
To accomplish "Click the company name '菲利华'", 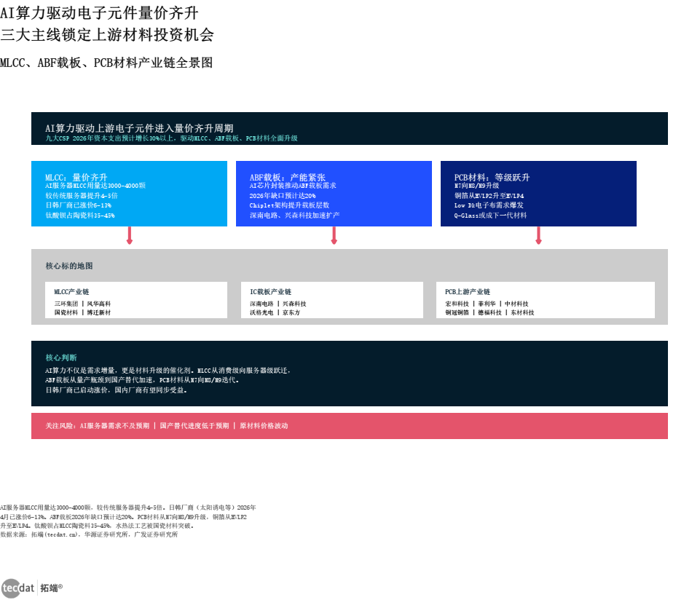I will (487, 304).
